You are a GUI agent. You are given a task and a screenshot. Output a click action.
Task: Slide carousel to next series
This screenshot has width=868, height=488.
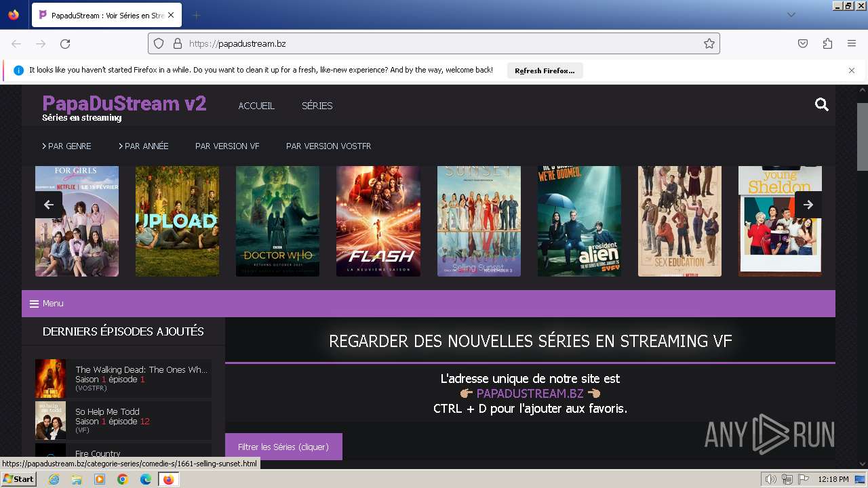(808, 205)
